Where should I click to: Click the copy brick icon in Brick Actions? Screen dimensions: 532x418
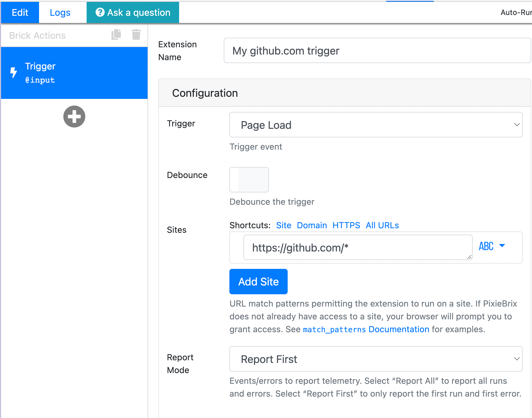[x=116, y=34]
